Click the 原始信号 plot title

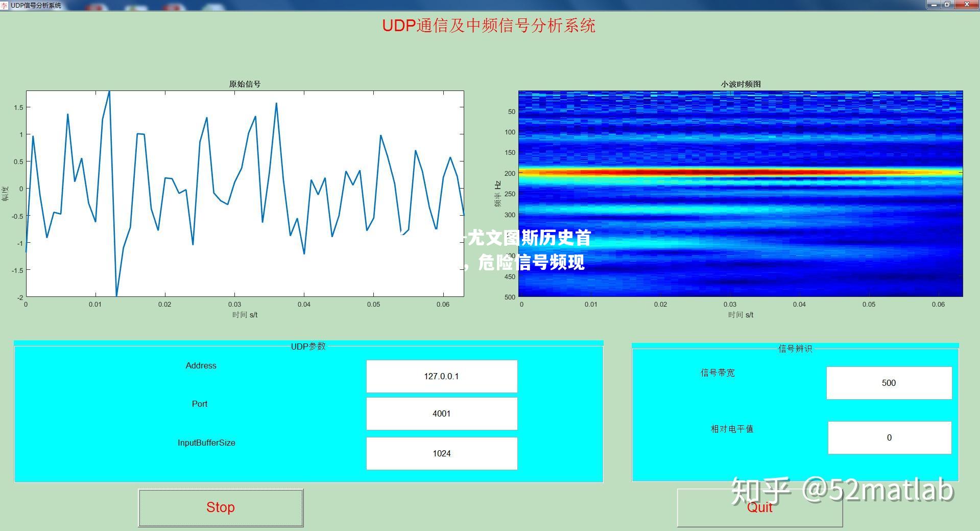click(245, 84)
